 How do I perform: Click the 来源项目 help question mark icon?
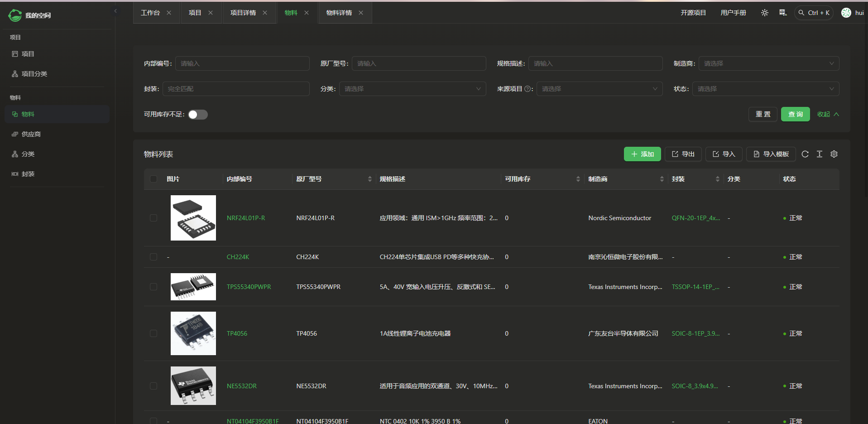click(528, 89)
